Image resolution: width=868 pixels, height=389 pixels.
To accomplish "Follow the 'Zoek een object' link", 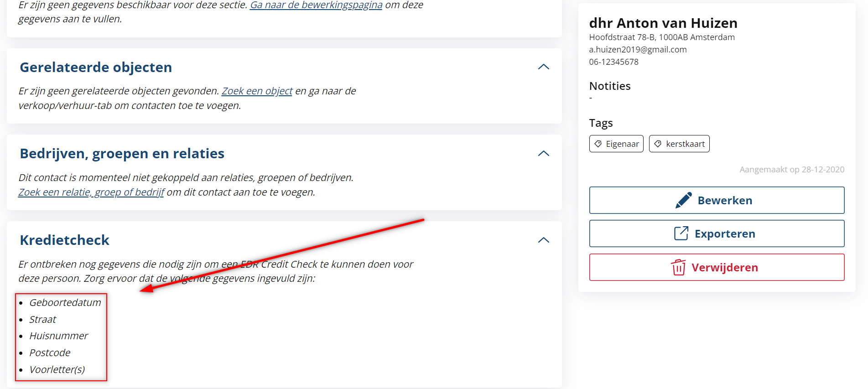I will (257, 91).
